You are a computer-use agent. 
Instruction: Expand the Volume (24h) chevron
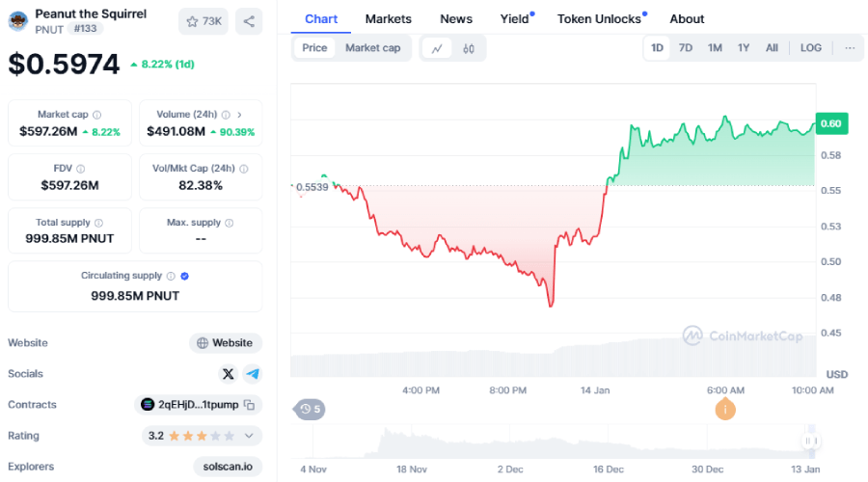click(239, 115)
